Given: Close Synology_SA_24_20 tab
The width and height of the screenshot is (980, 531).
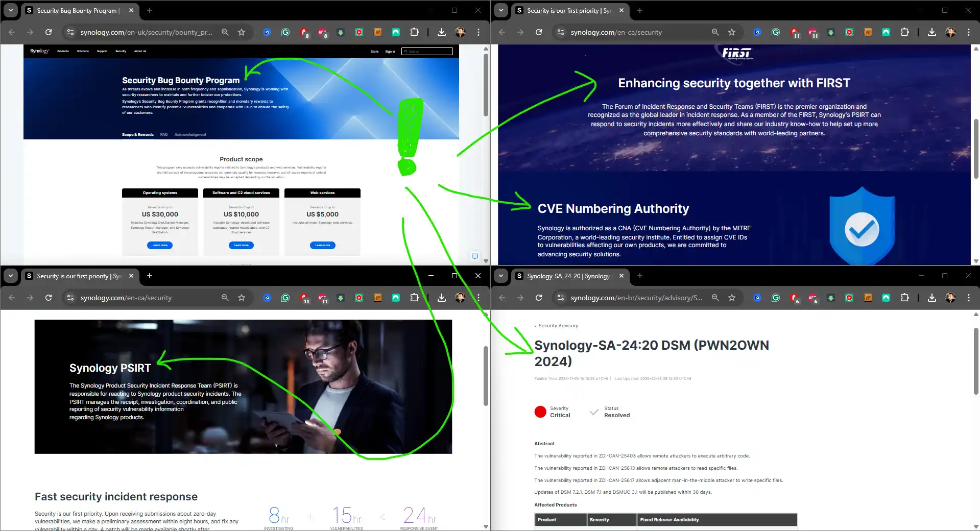Looking at the screenshot, I should tap(622, 276).
